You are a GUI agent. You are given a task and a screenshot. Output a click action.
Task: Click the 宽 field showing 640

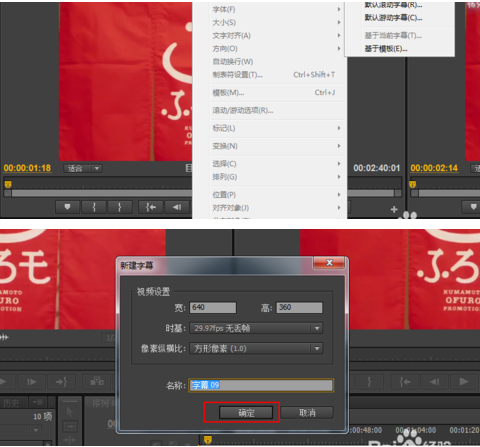pos(213,308)
